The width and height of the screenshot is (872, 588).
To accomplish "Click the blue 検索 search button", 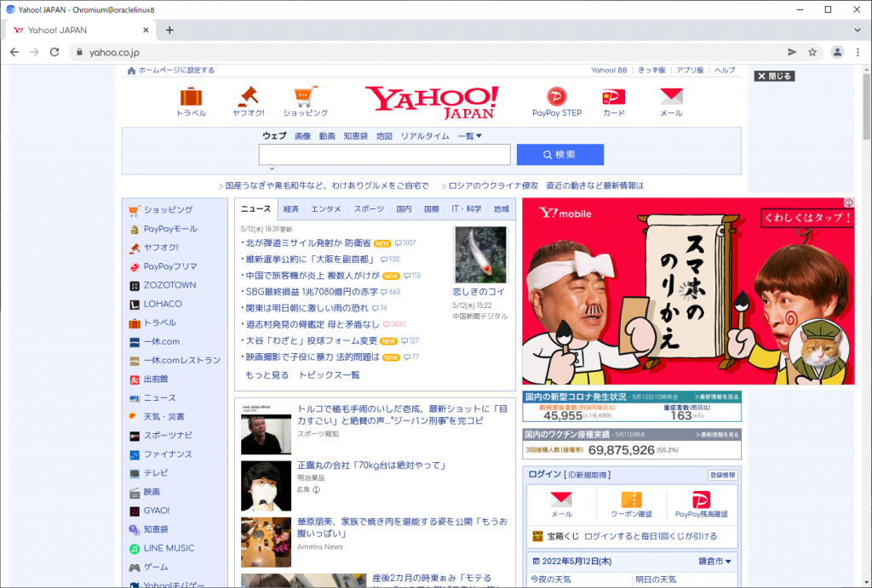I will click(x=560, y=155).
